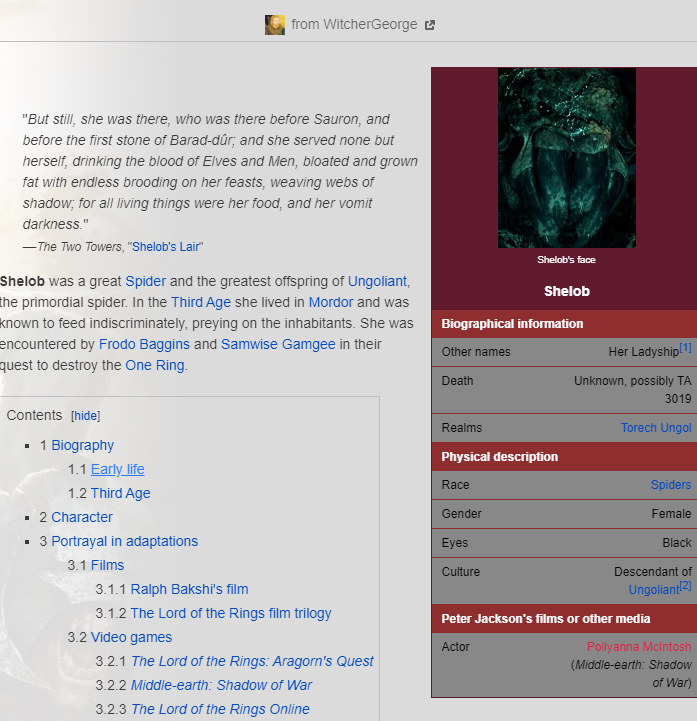Visit the Third Age link in intro paragraph

(x=201, y=303)
